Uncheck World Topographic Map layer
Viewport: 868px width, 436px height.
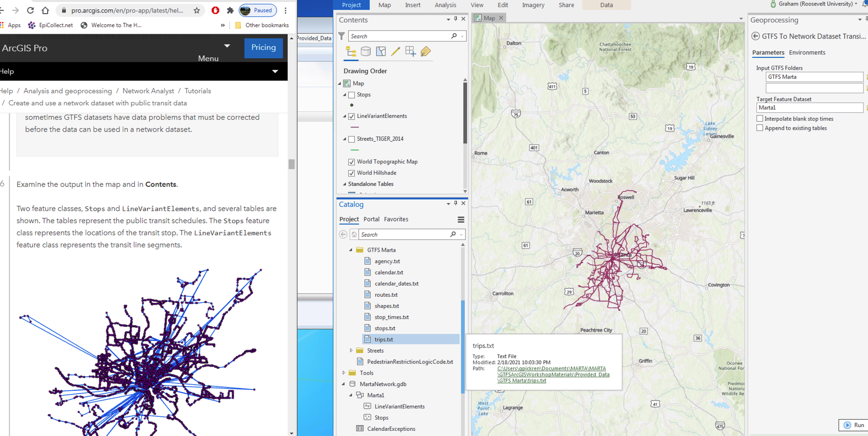click(351, 162)
